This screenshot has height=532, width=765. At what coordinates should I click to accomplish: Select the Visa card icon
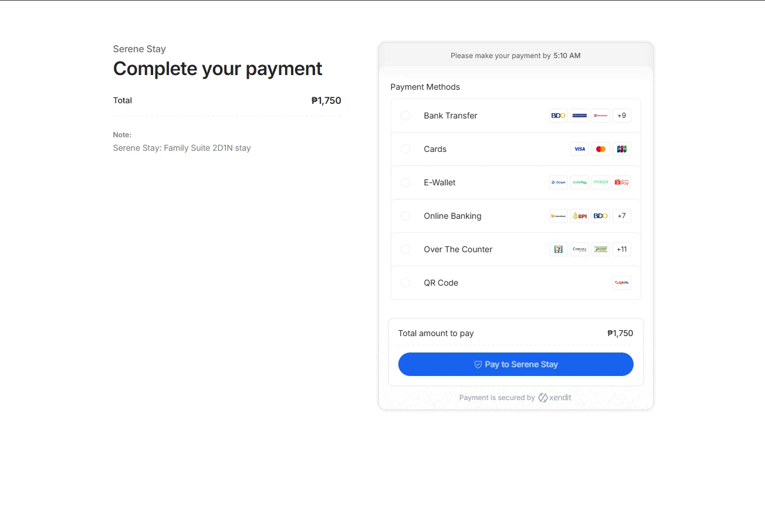pos(580,149)
